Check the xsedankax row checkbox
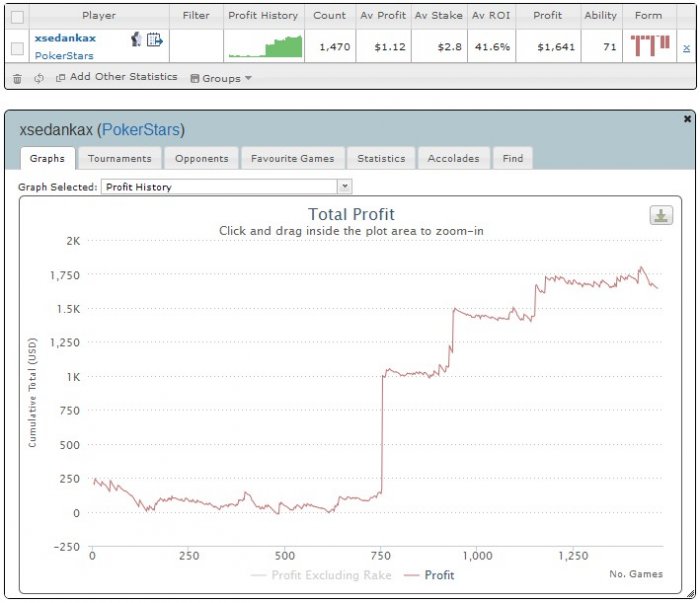Viewport: 700px width, 603px height. (18, 47)
